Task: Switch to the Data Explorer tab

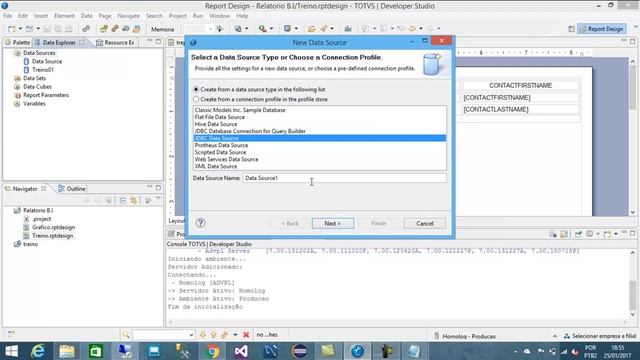Action: (x=59, y=42)
